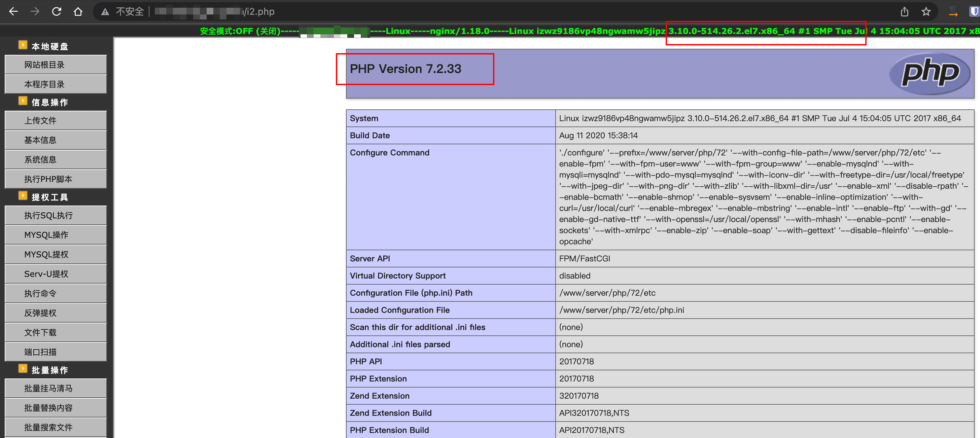Viewport: 980px width, 438px height.
Task: Expand the 批量操作 section arrow
Action: coord(23,369)
